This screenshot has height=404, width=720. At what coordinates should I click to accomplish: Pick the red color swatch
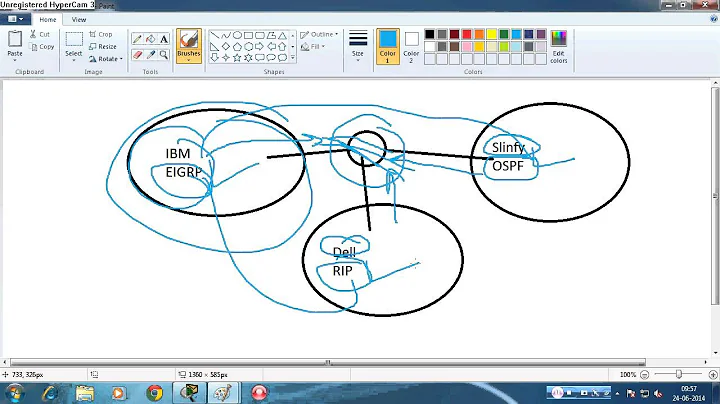(x=467, y=34)
